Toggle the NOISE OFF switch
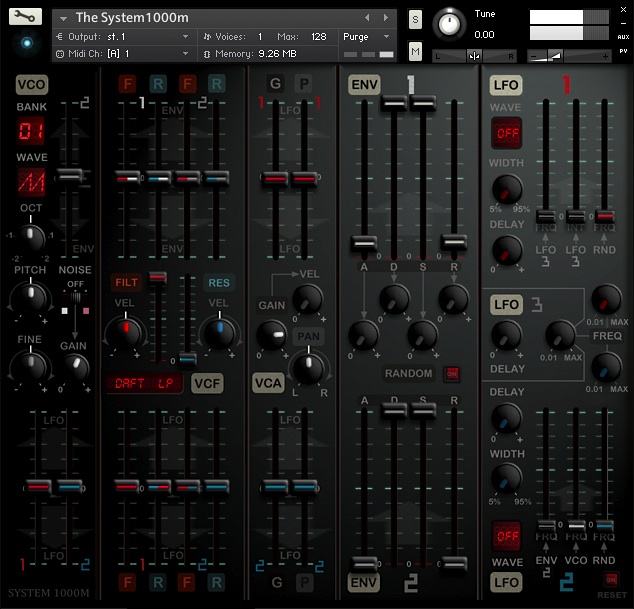Viewport: 634px width, 609px height. pos(75,298)
